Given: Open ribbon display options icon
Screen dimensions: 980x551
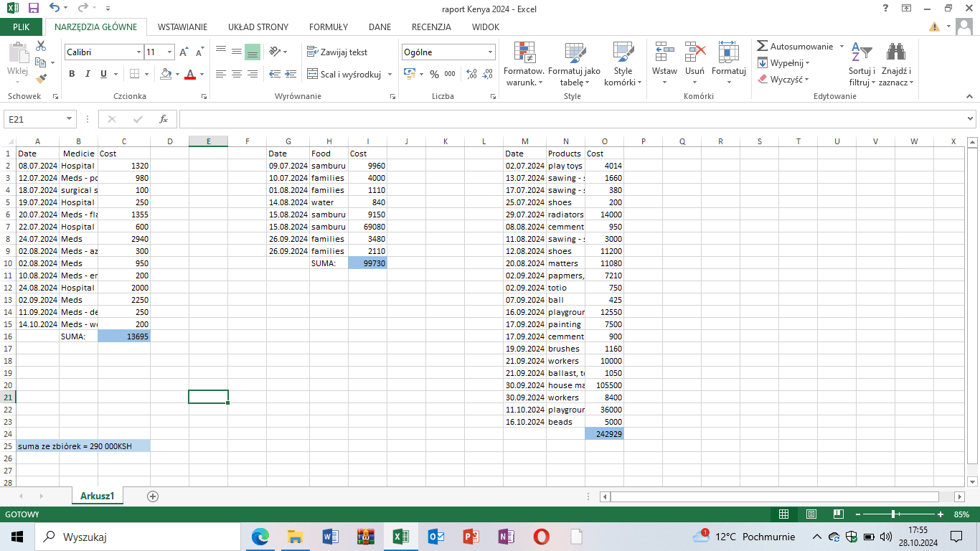Looking at the screenshot, I should [x=907, y=9].
